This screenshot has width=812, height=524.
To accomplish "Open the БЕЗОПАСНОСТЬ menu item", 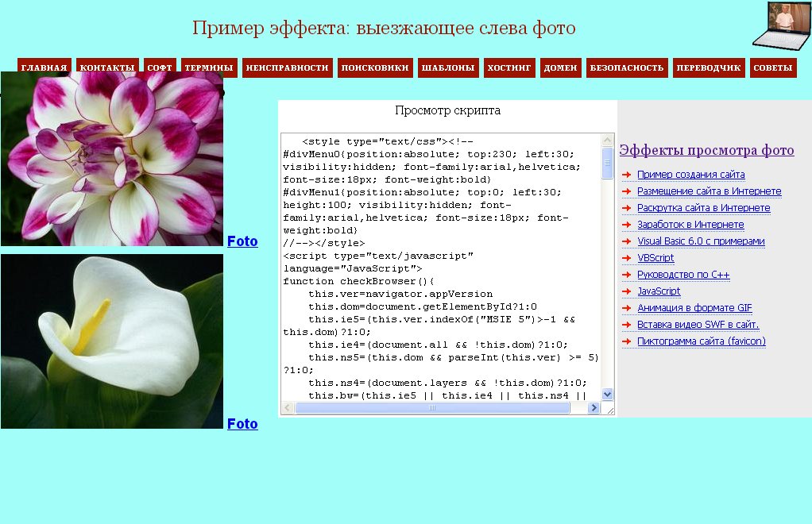I will pos(626,68).
